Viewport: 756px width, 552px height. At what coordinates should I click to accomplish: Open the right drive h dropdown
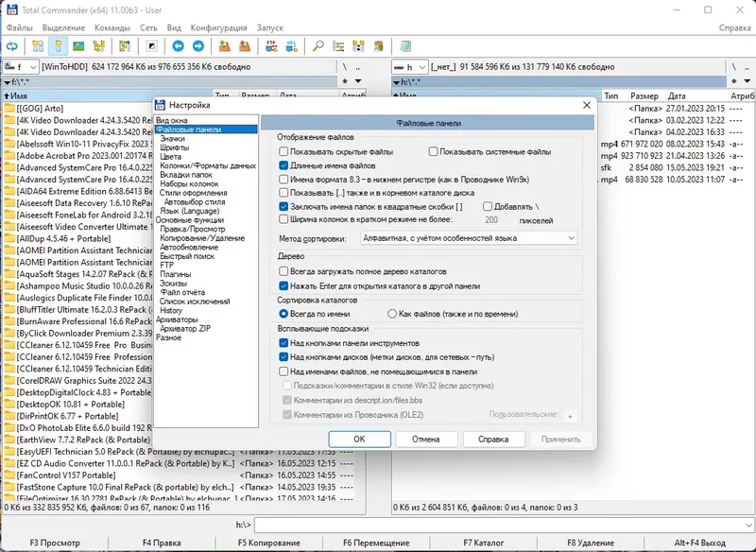410,67
